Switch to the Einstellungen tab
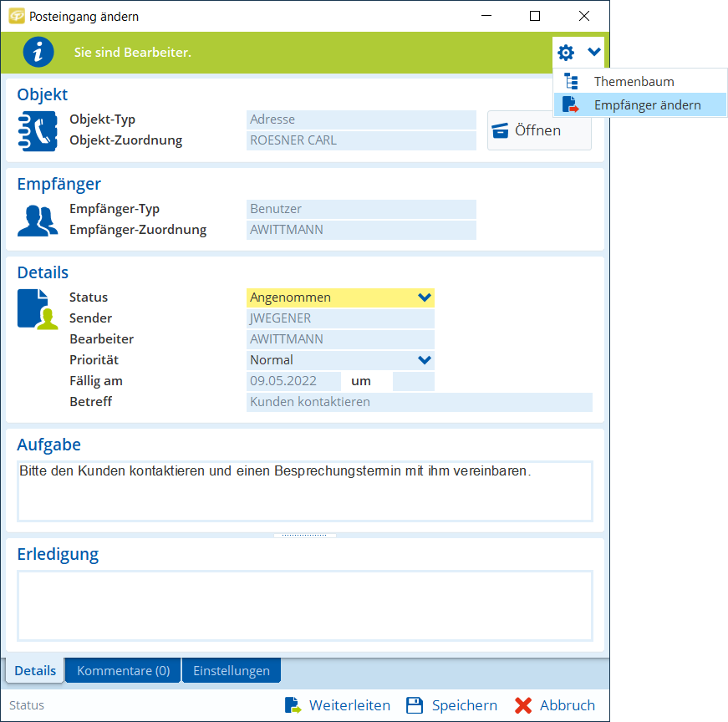This screenshot has width=728, height=722. (x=232, y=670)
